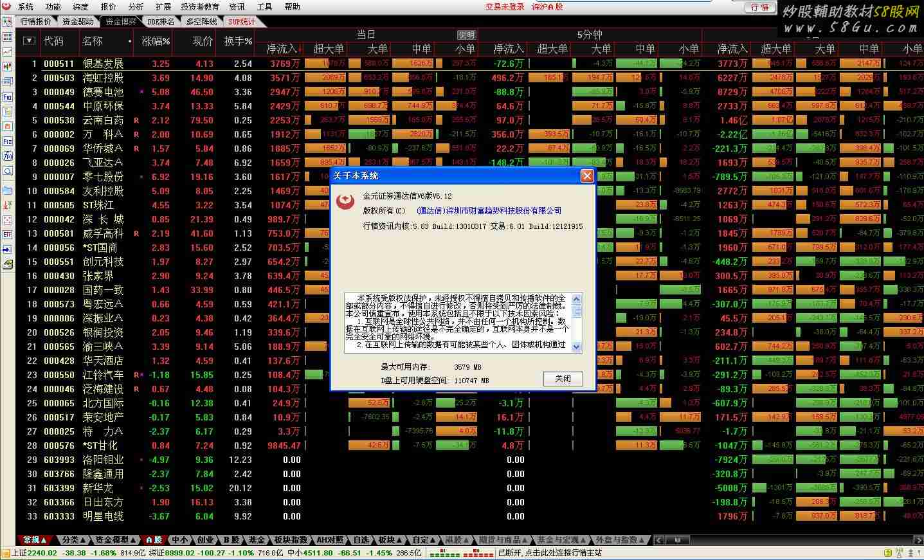
Task: Click the 行情 button at top right
Action: point(760,7)
